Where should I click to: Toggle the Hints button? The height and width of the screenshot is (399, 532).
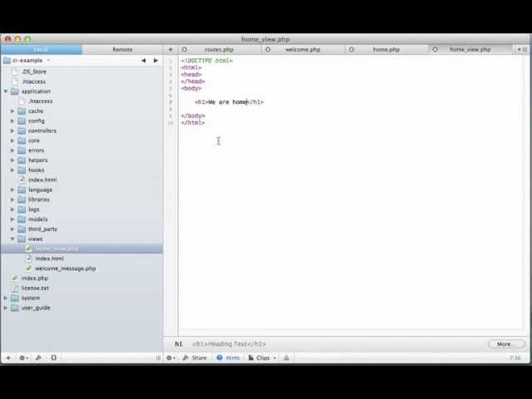point(229,357)
